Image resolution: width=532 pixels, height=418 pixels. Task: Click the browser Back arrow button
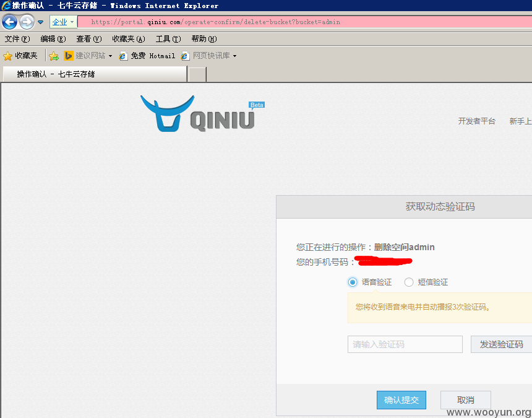coord(9,22)
